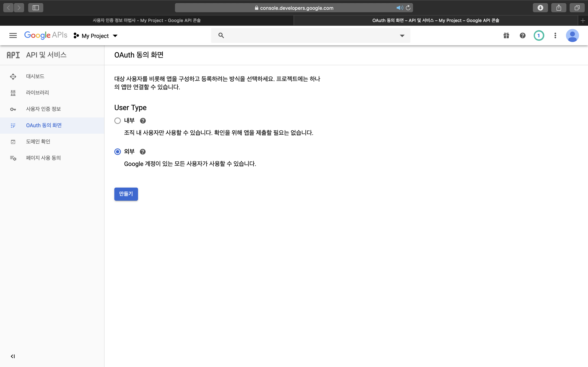This screenshot has width=588, height=367.
Task: Switch to the 사용자 인증 정보 마법사 tab
Action: click(147, 20)
